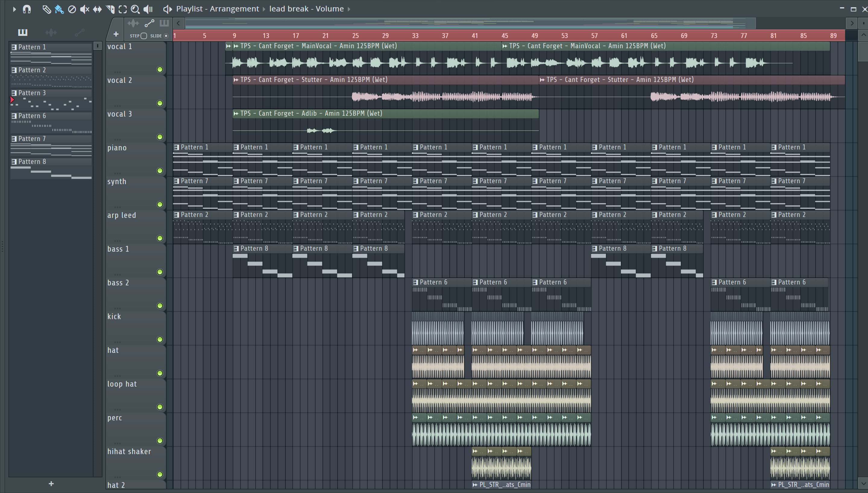Focus pattern clips in playlist header
This screenshot has width=868, height=493.
click(x=164, y=23)
